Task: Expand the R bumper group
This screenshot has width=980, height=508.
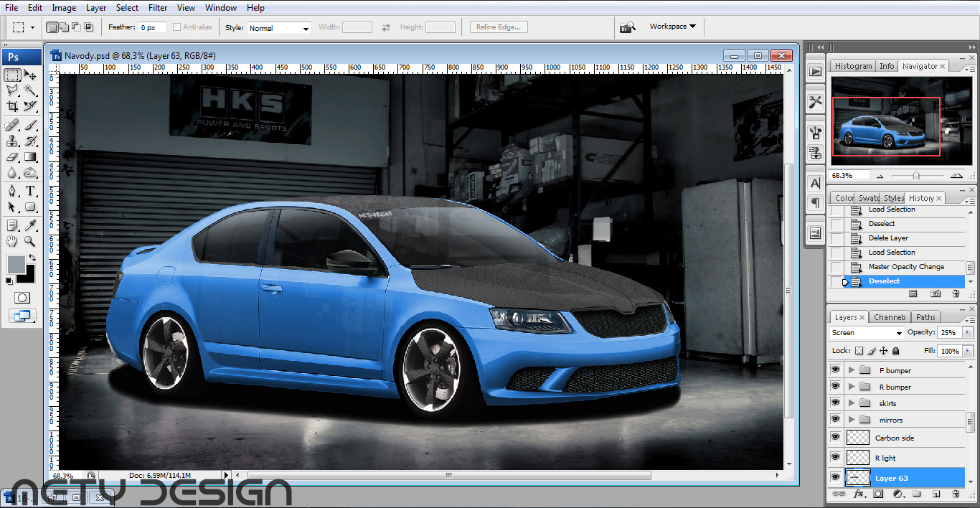Action: [852, 387]
